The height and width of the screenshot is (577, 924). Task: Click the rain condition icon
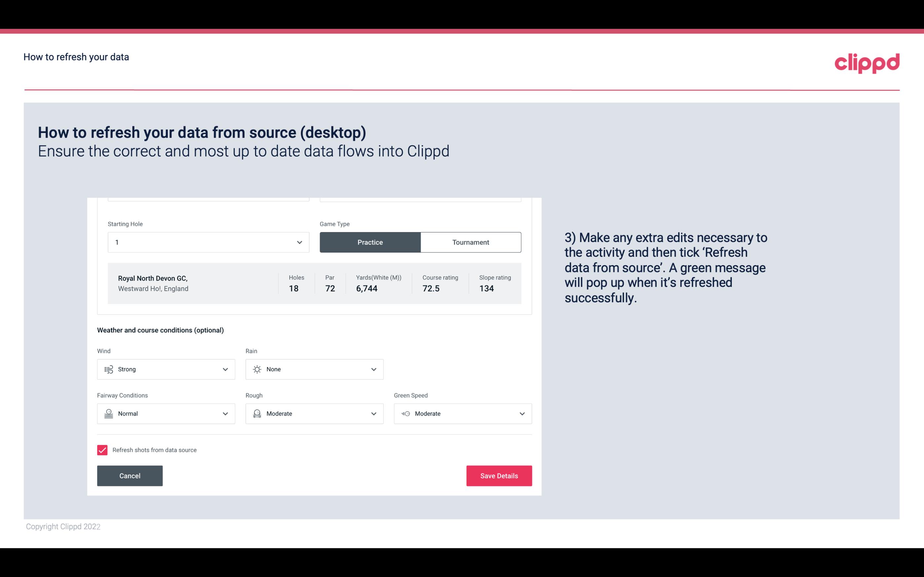tap(257, 369)
